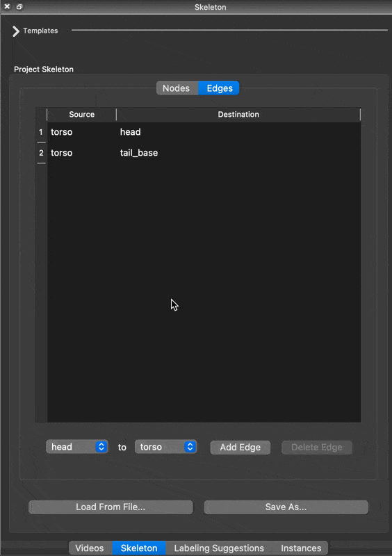This screenshot has height=556, width=392.
Task: Load skeleton using Load From File
Action: click(x=111, y=507)
